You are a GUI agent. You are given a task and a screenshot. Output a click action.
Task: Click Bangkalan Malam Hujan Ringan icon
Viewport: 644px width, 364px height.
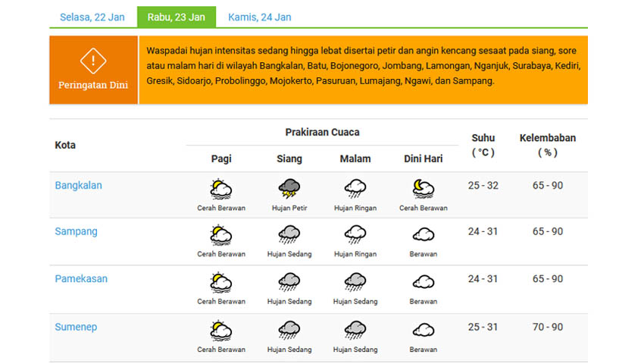[355, 189]
